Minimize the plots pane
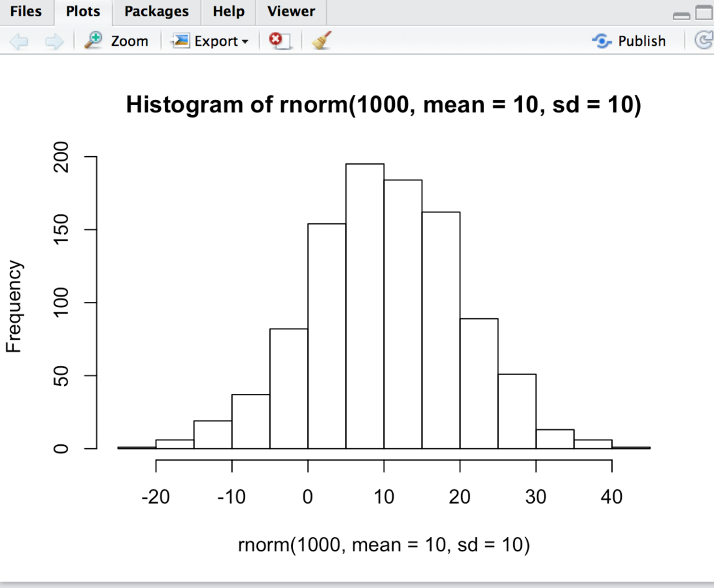 click(x=681, y=16)
